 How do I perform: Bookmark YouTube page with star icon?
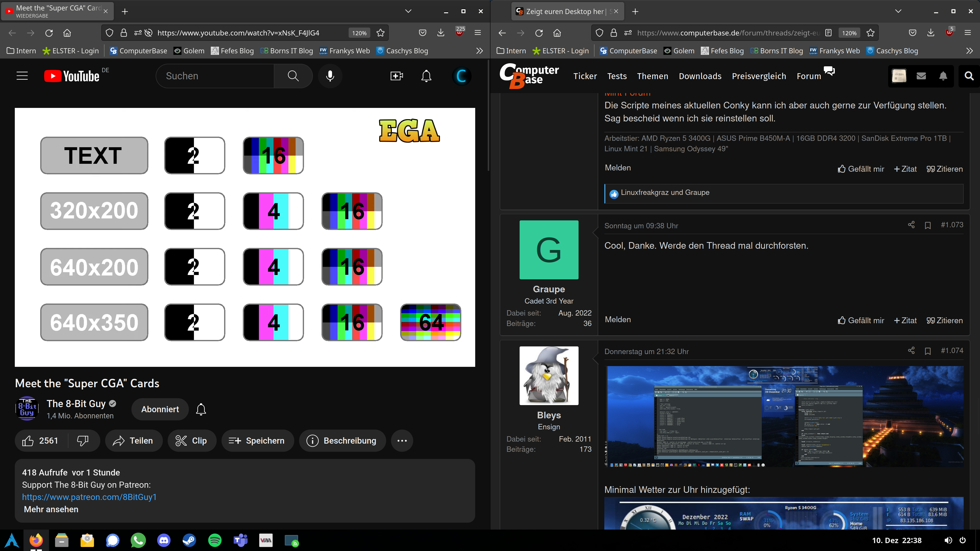[x=381, y=33]
